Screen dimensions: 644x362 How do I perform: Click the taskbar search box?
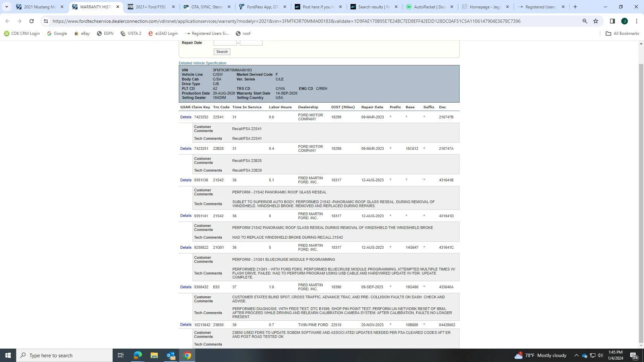[x=64, y=355]
